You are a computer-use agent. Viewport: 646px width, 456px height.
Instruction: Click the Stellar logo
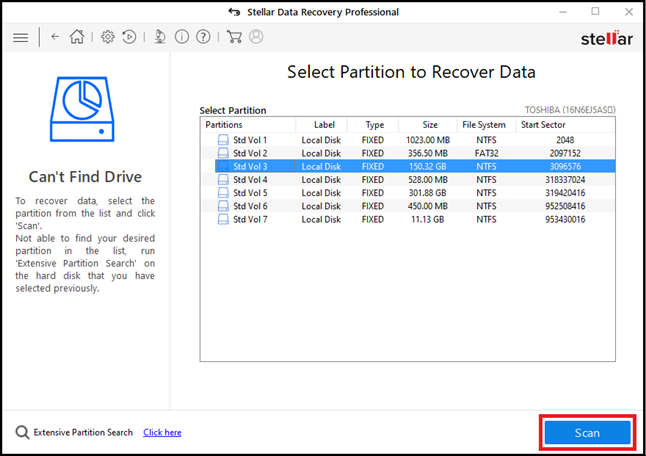click(x=606, y=38)
